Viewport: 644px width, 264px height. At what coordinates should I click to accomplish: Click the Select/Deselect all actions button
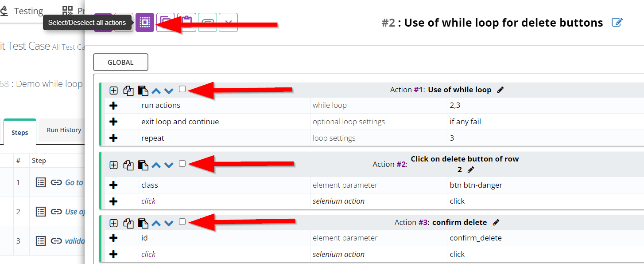point(144,22)
